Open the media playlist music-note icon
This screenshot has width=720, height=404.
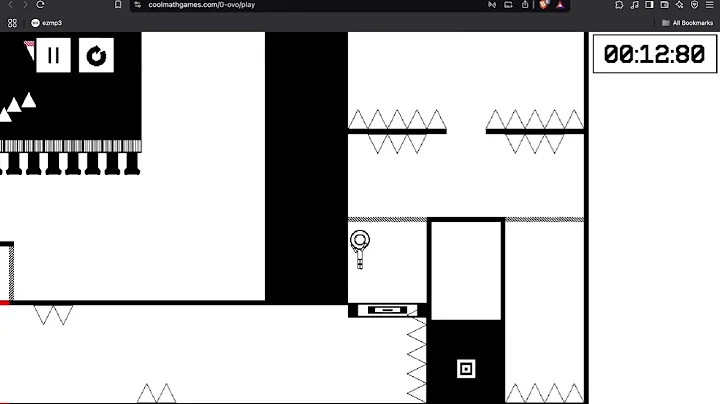click(634, 5)
